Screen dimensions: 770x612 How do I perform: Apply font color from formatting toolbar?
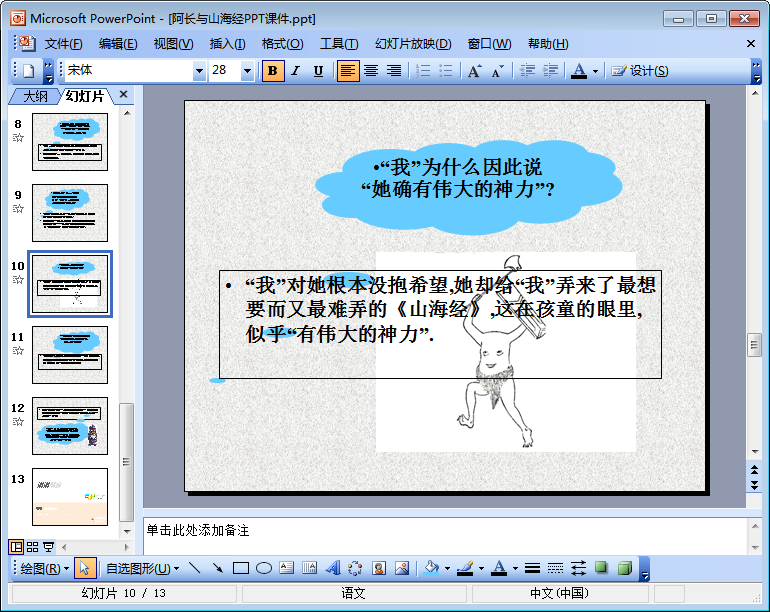tap(579, 71)
